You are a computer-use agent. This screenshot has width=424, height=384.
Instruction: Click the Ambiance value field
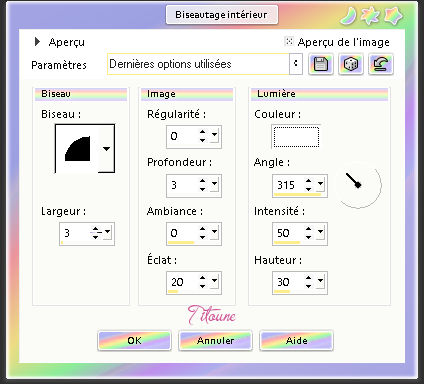182,233
